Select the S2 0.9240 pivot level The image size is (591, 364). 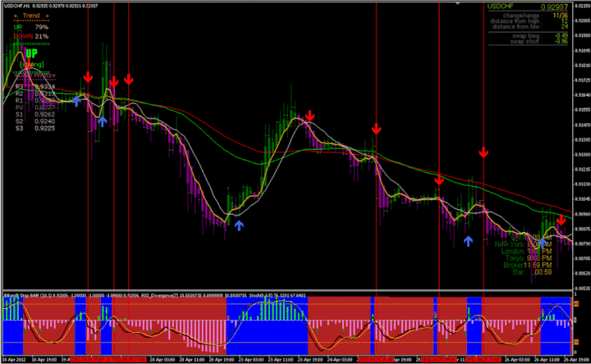click(35, 121)
